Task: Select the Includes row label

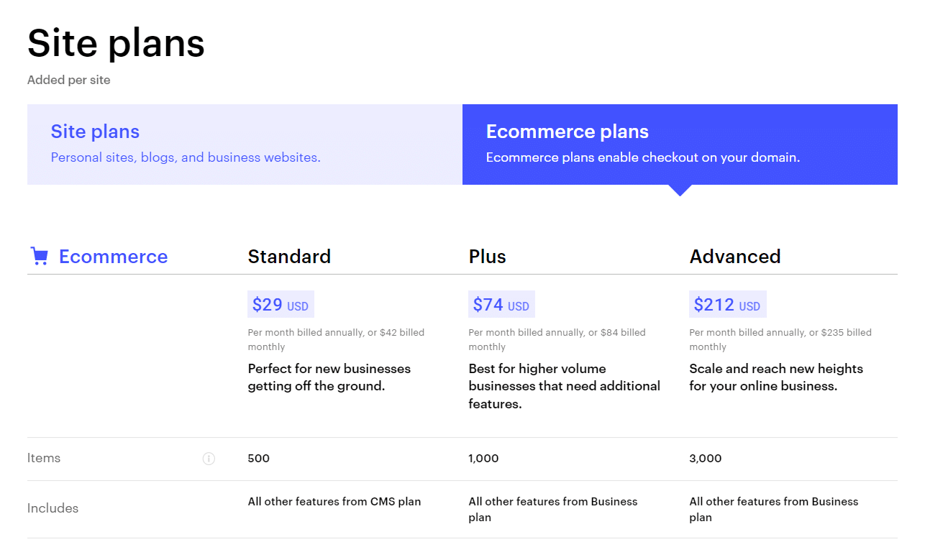Action: point(53,508)
